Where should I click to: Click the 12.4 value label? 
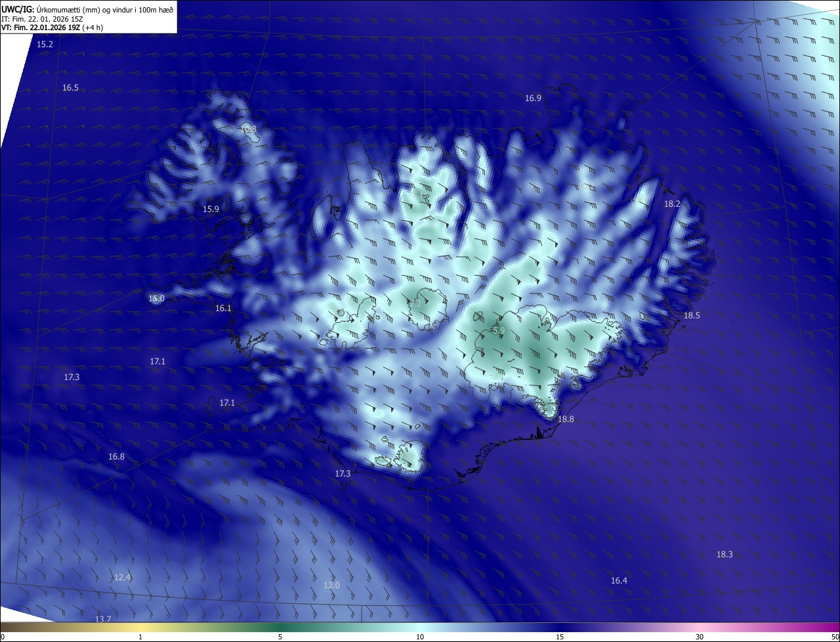pos(122,577)
